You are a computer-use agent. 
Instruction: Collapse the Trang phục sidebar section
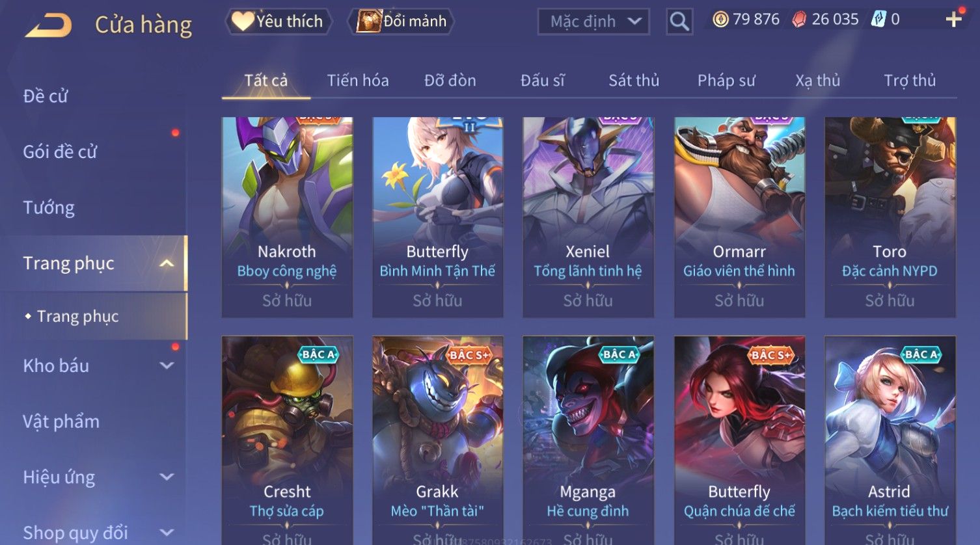click(167, 263)
